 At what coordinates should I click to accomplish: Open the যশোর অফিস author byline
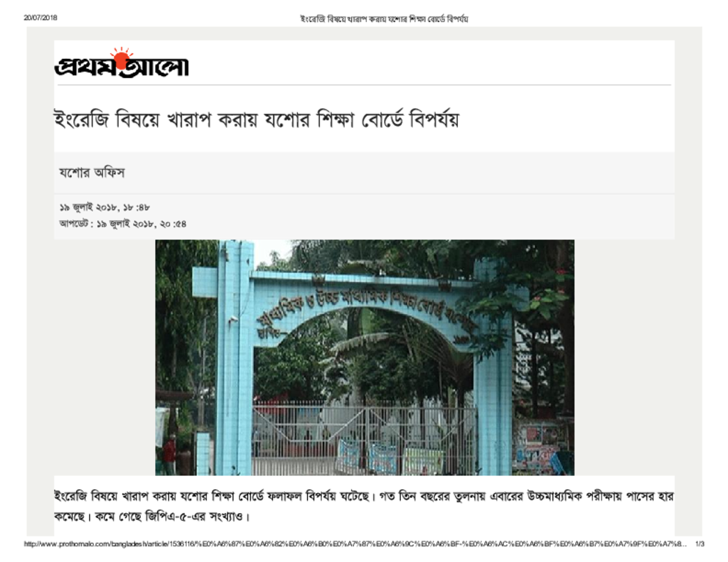pyautogui.click(x=92, y=173)
